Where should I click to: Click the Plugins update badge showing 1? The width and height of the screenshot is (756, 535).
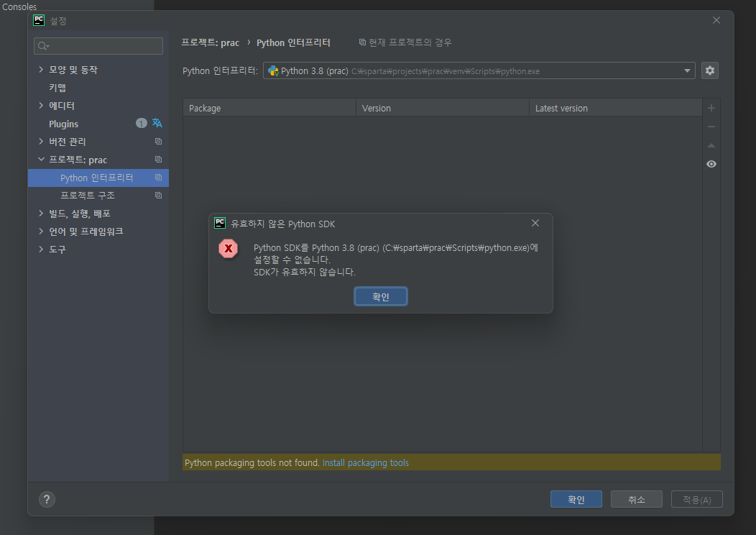click(x=142, y=123)
